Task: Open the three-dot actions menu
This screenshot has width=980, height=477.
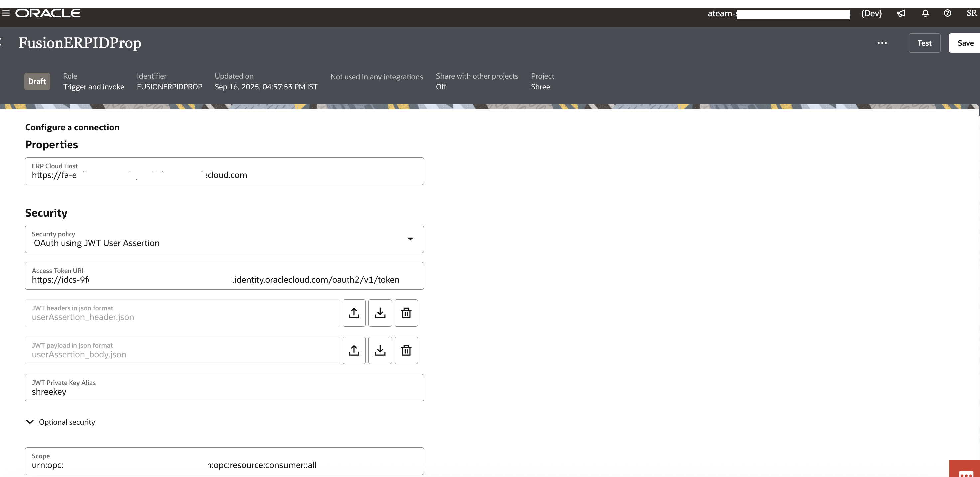Action: (x=882, y=43)
